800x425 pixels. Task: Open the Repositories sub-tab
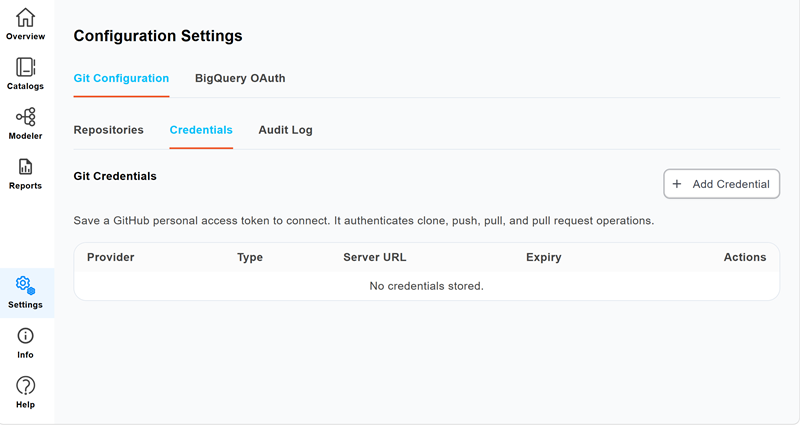[x=108, y=130]
